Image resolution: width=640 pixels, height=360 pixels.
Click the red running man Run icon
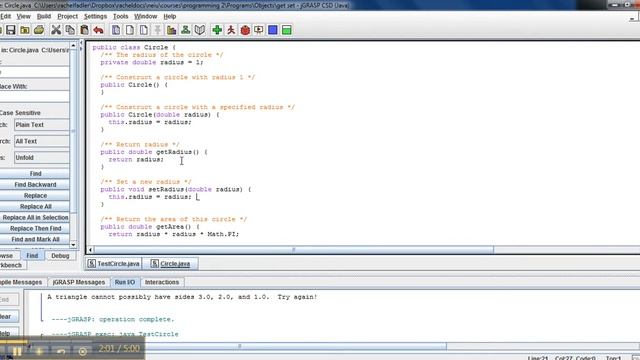tap(231, 30)
